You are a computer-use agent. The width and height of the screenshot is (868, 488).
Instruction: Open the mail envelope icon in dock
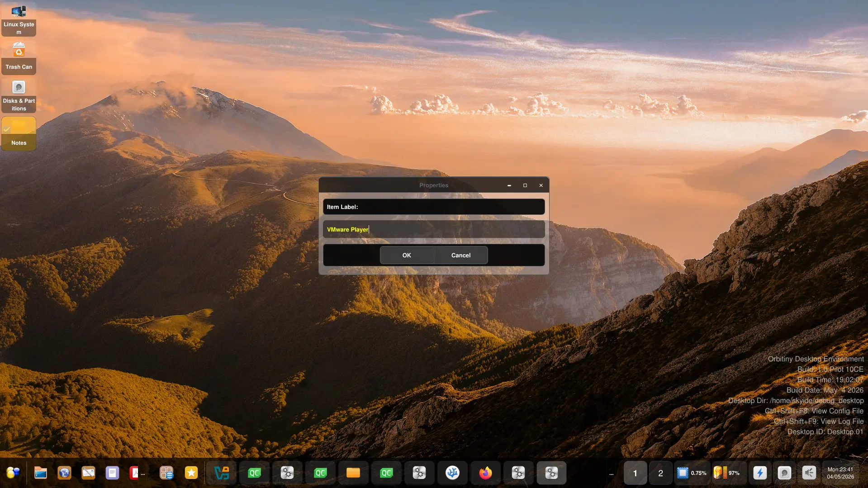coord(89,473)
